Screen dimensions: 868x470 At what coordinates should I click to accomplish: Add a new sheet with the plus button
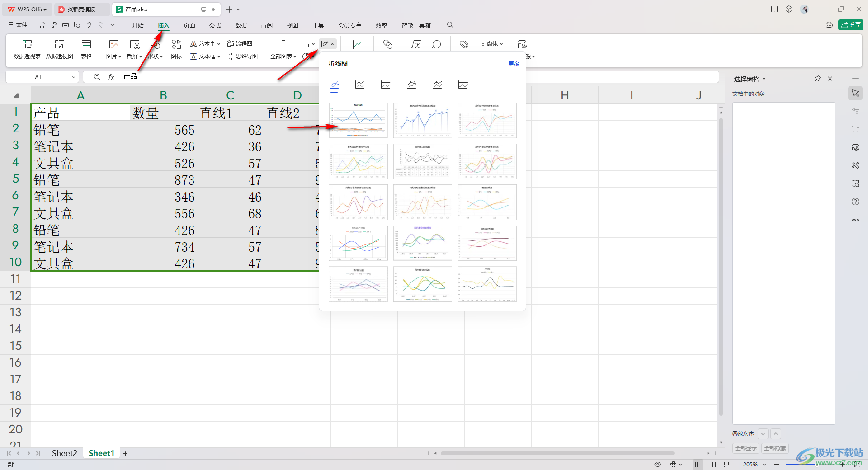125,454
